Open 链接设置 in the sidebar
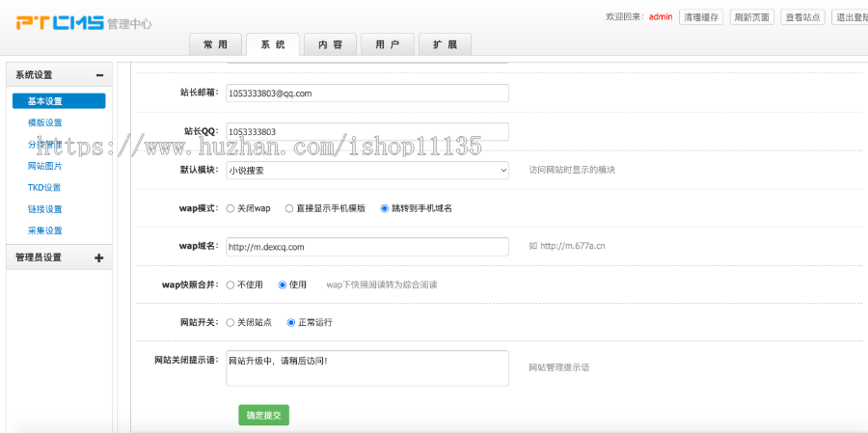The width and height of the screenshot is (868, 433). [x=44, y=208]
